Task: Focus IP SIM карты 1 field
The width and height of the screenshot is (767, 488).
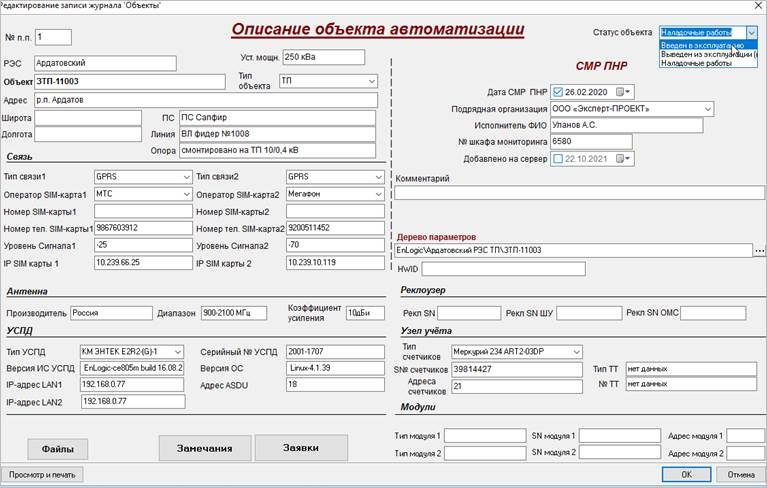Action: (143, 263)
